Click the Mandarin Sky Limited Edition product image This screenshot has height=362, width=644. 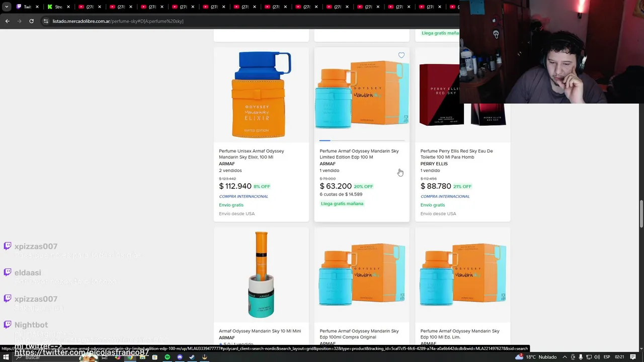[x=362, y=95]
